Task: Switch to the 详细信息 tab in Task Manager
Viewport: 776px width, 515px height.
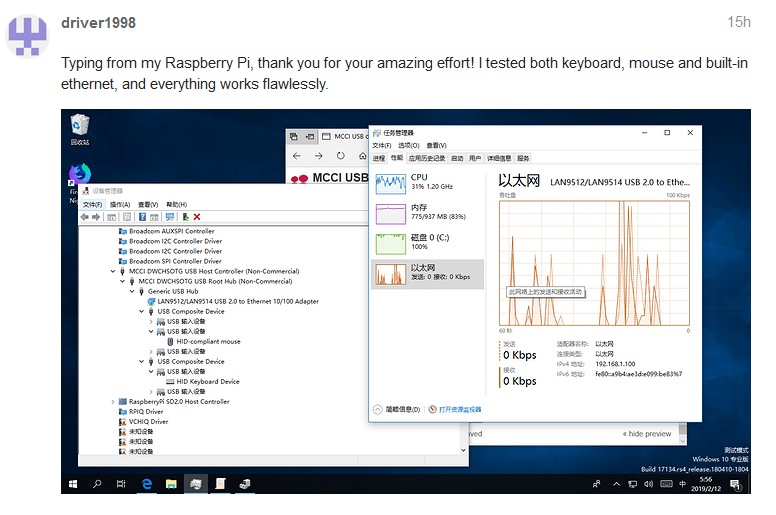Action: pyautogui.click(x=499, y=158)
